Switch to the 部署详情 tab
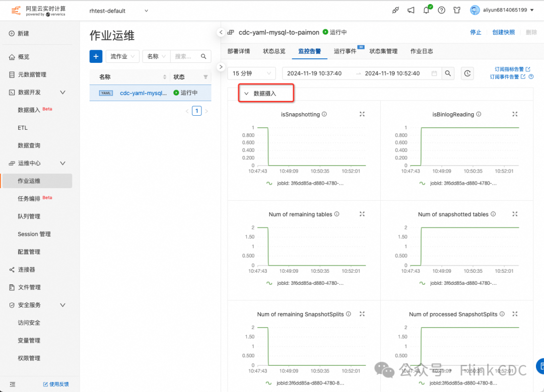 pos(239,51)
